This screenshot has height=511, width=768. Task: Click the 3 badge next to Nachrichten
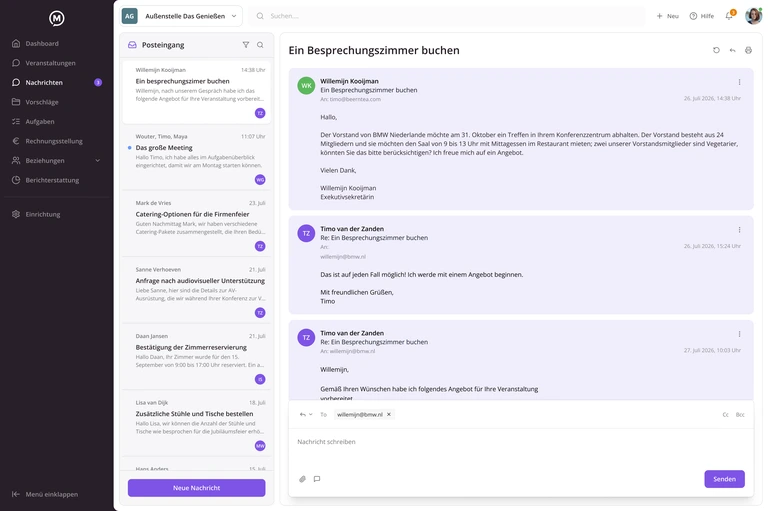[x=98, y=82]
